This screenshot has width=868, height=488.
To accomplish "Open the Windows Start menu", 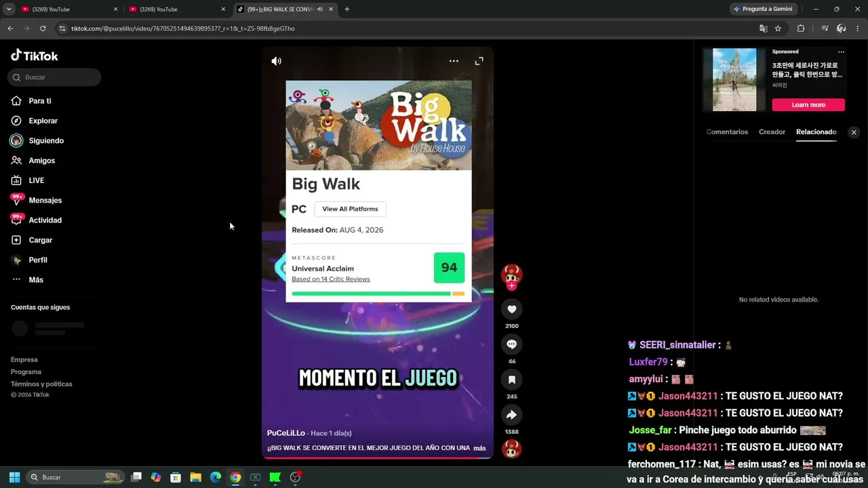I will (14, 477).
